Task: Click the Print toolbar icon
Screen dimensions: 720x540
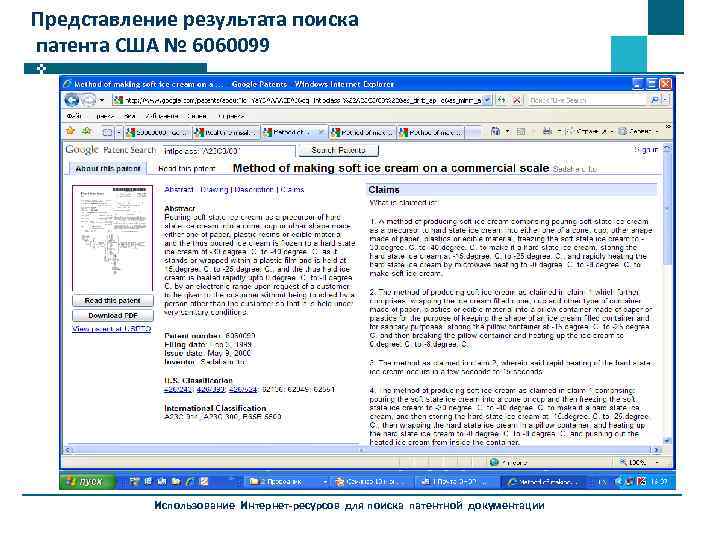Action: tap(547, 131)
